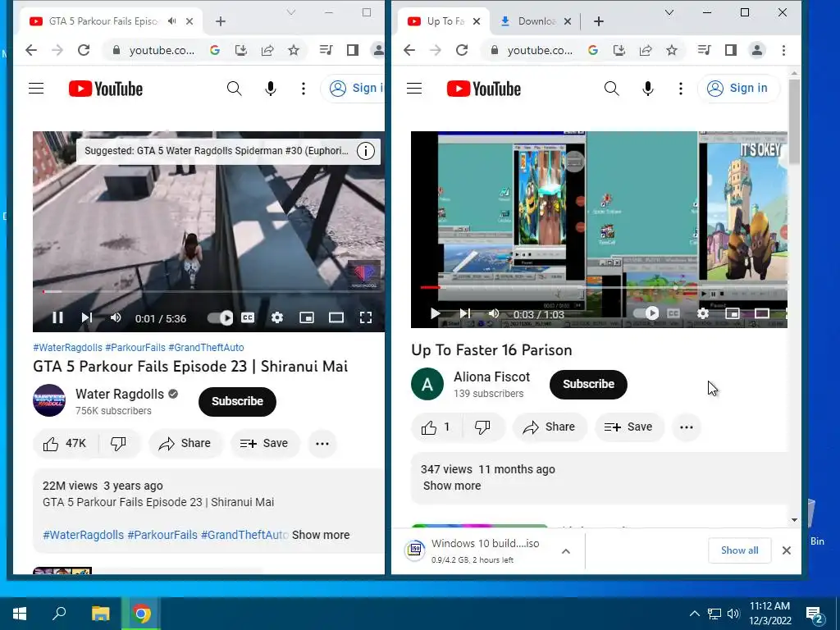The width and height of the screenshot is (840, 630).
Task: Pause the GTA 5 Parkour Fails video
Action: click(x=57, y=317)
